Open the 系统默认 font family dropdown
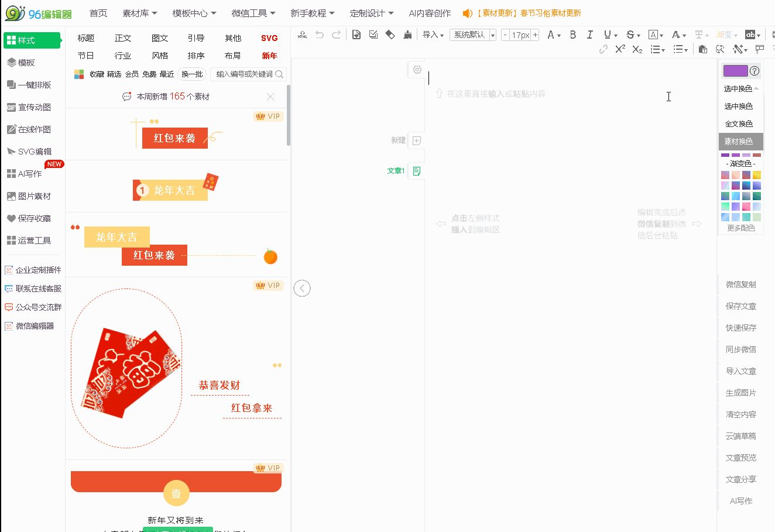Screen dimensions: 775x532 click(473, 35)
